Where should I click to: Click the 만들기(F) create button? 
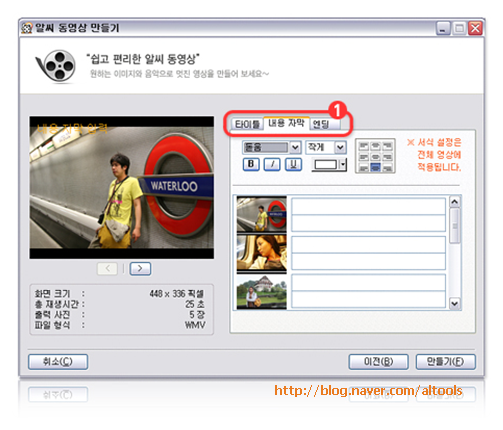[446, 362]
